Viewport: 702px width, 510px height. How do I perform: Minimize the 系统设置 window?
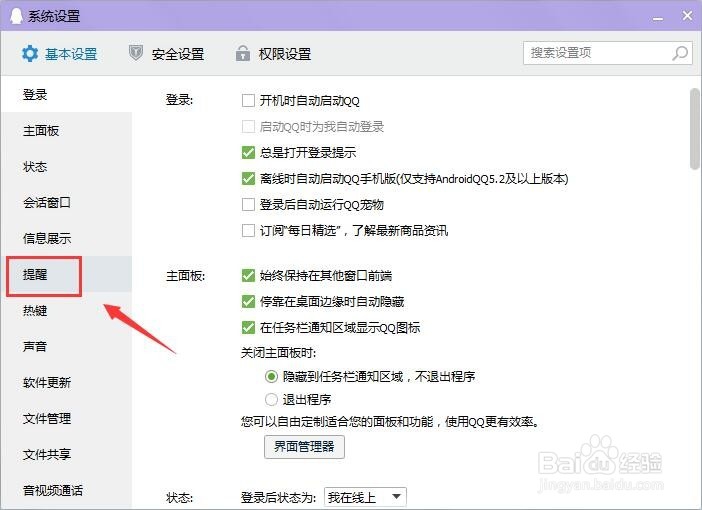click(x=658, y=18)
